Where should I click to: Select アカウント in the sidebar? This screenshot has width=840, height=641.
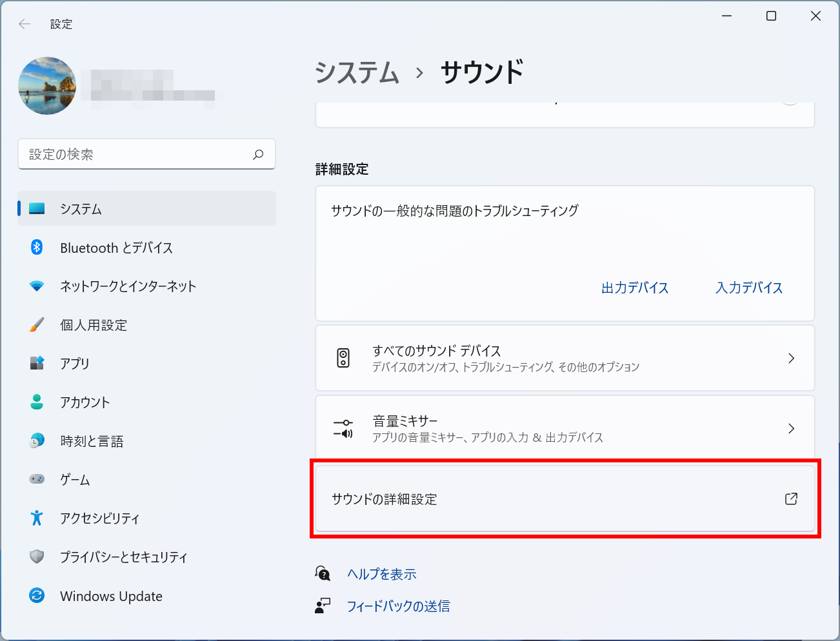(85, 402)
